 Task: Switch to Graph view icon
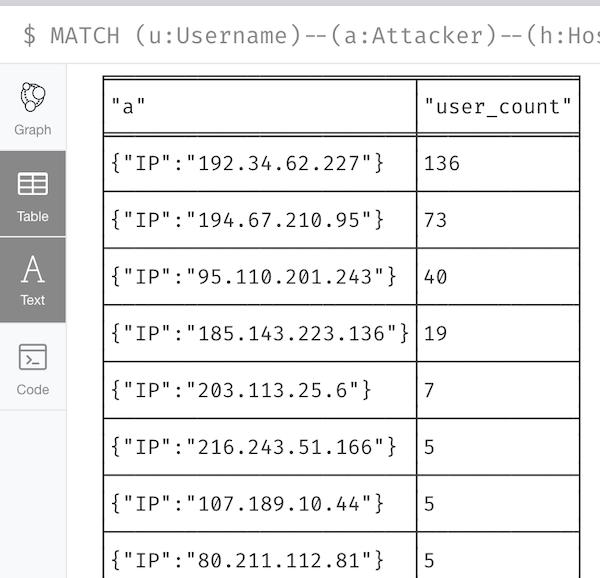coord(33,97)
